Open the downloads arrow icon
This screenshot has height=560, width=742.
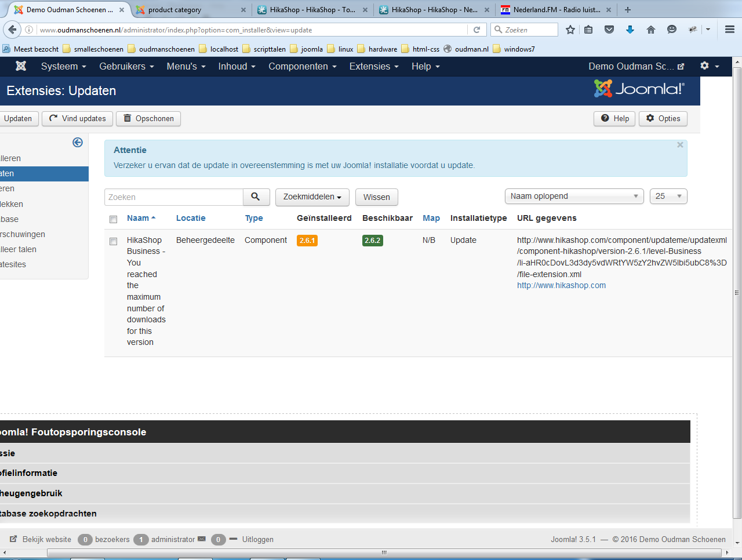(x=630, y=30)
